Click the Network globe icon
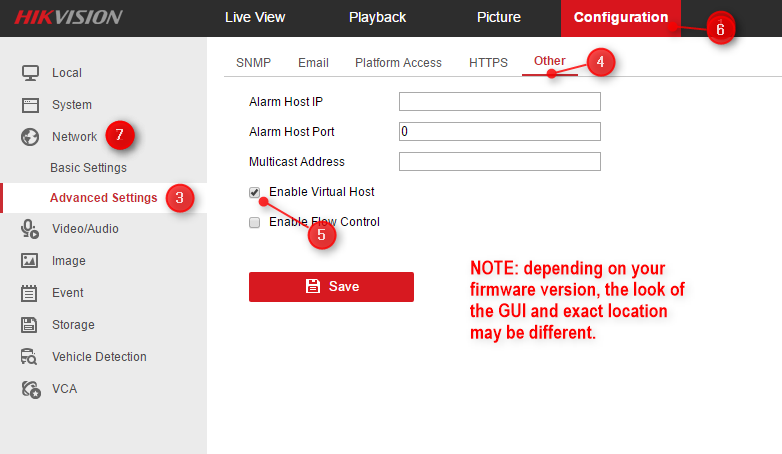The height and width of the screenshot is (454, 782). (30, 137)
